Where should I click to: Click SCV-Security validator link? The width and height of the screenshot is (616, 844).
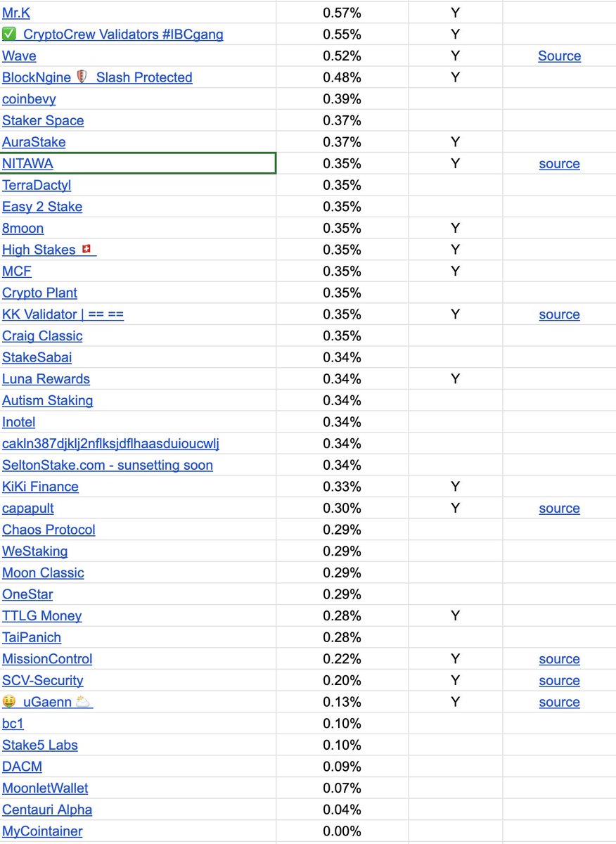coord(42,680)
